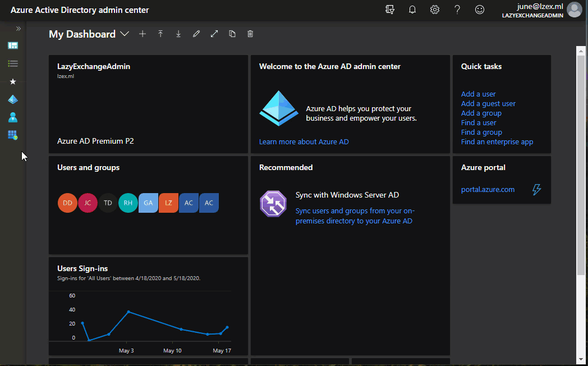This screenshot has width=588, height=366.
Task: Open Enterprise applications sidebar icon
Action: [13, 135]
